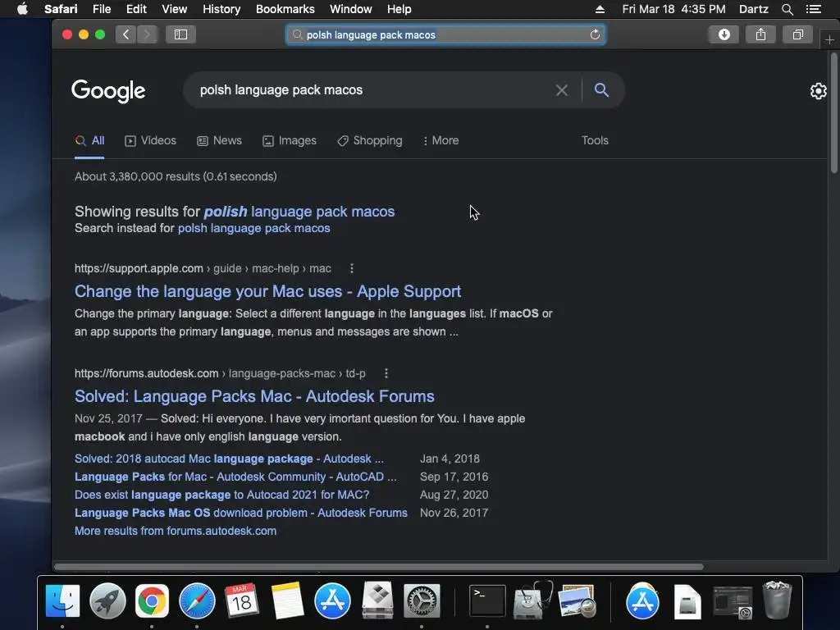Select the All results tab

click(x=89, y=141)
